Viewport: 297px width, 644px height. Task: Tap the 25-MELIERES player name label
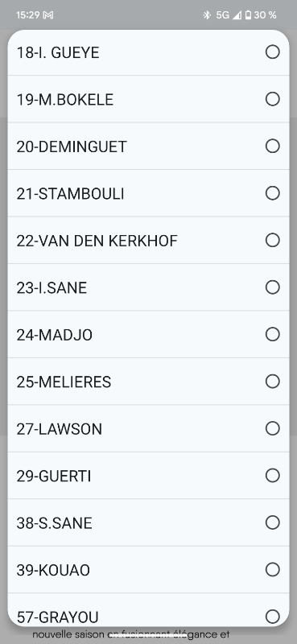pyautogui.click(x=64, y=382)
